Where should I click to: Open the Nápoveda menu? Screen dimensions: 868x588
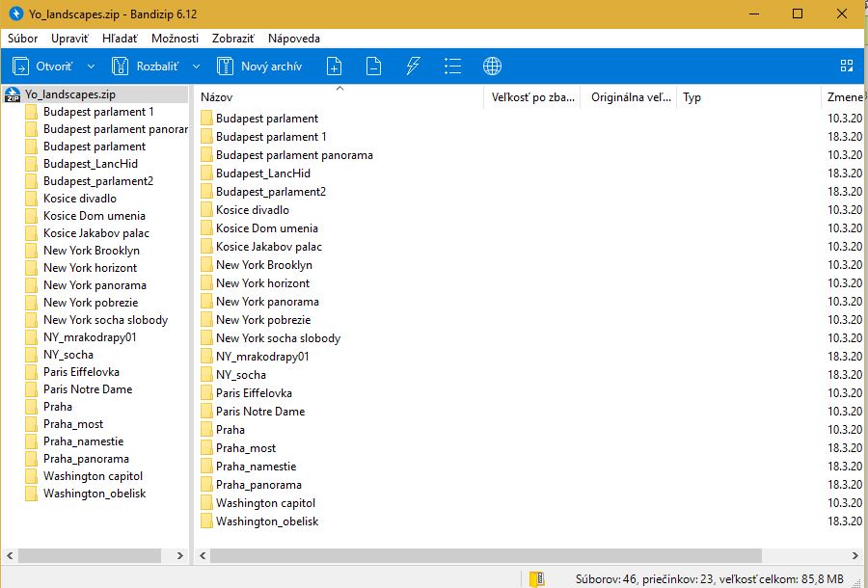(294, 39)
